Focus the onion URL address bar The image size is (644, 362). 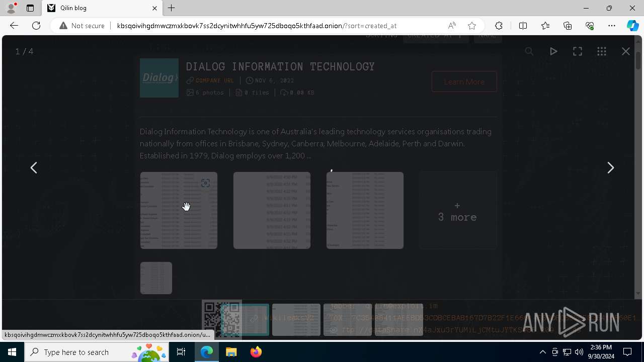(x=257, y=26)
